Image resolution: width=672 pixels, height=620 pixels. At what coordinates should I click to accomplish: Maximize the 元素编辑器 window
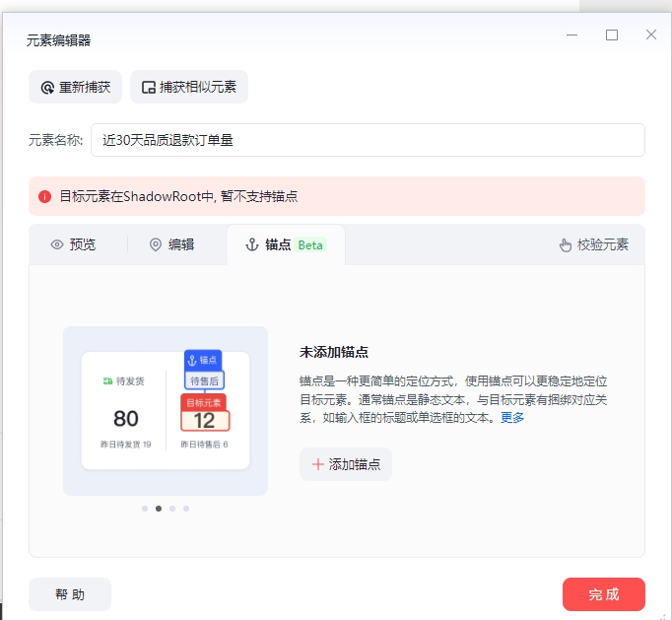pyautogui.click(x=612, y=34)
